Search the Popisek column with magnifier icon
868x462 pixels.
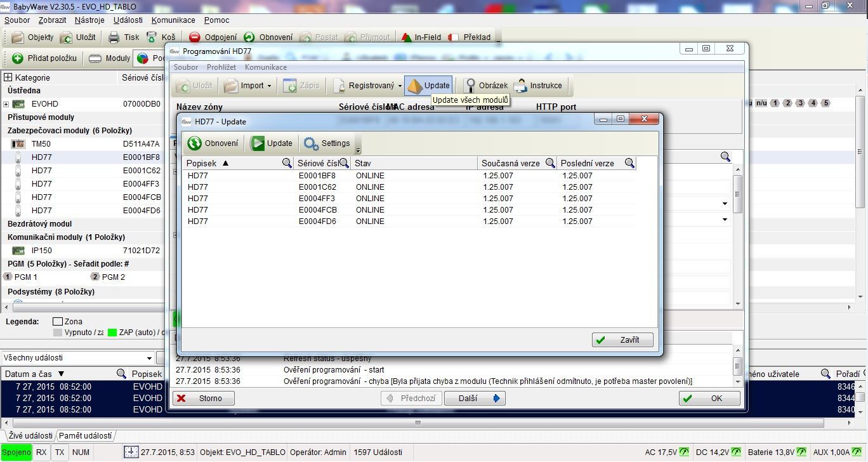[x=287, y=163]
